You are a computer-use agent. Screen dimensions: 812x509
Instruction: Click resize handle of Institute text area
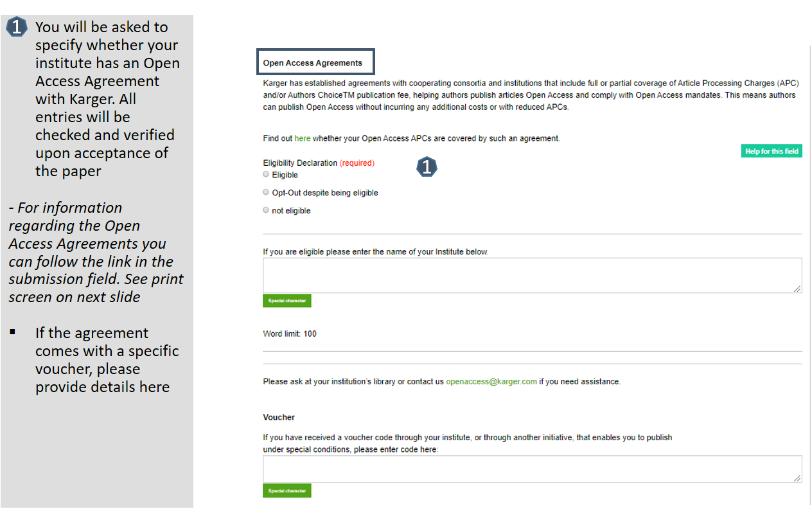coord(797,289)
